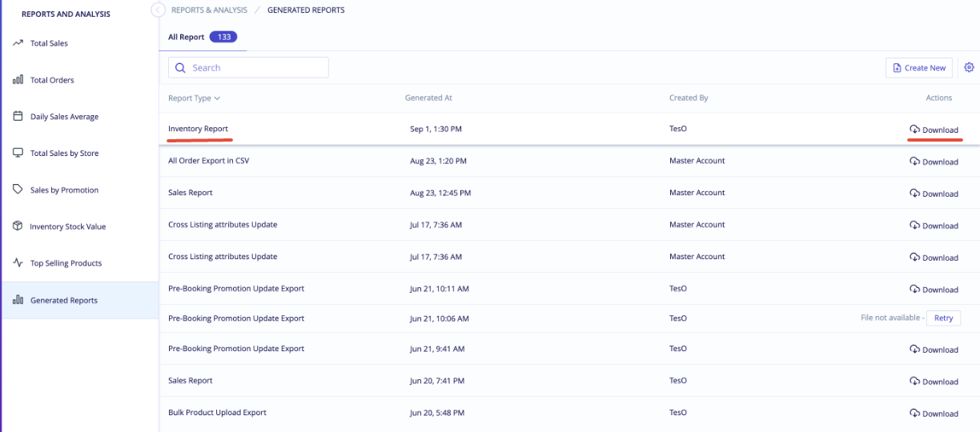Download the Bulk Product Upload Export
The width and height of the screenshot is (980, 432).
pyautogui.click(x=934, y=414)
